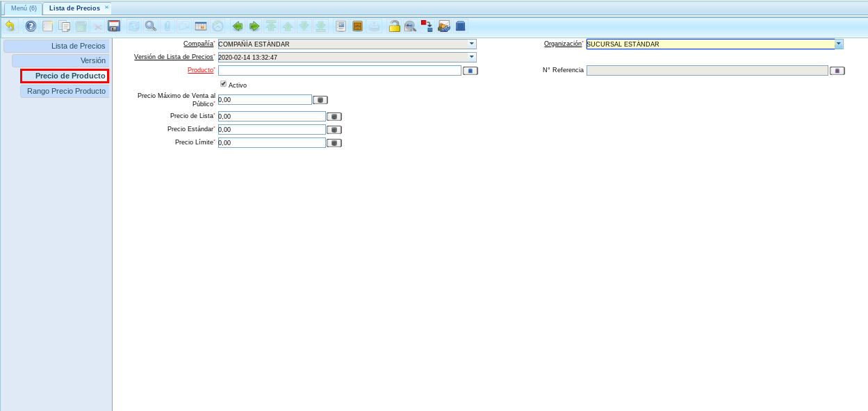This screenshot has width=868, height=411.
Task: Click the Precio Límite value field
Action: [x=272, y=143]
